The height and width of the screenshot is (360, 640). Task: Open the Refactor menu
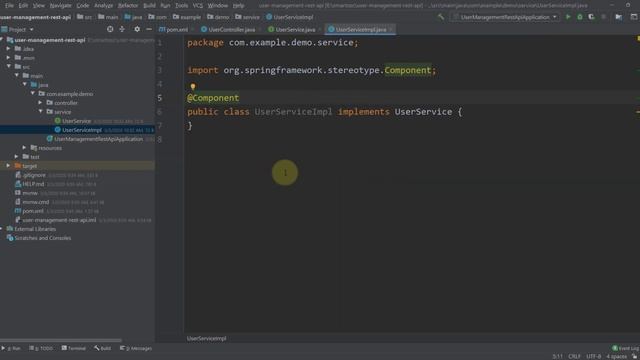click(128, 6)
